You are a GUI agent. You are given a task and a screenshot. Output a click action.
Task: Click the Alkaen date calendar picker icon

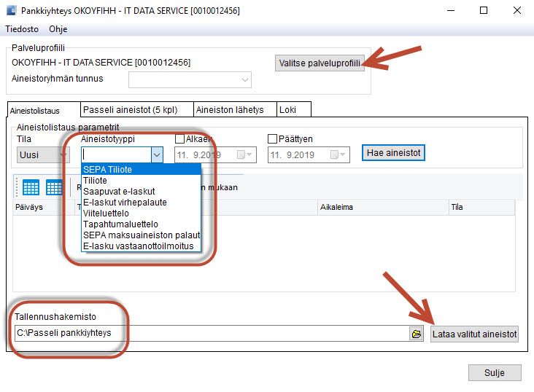click(244, 154)
